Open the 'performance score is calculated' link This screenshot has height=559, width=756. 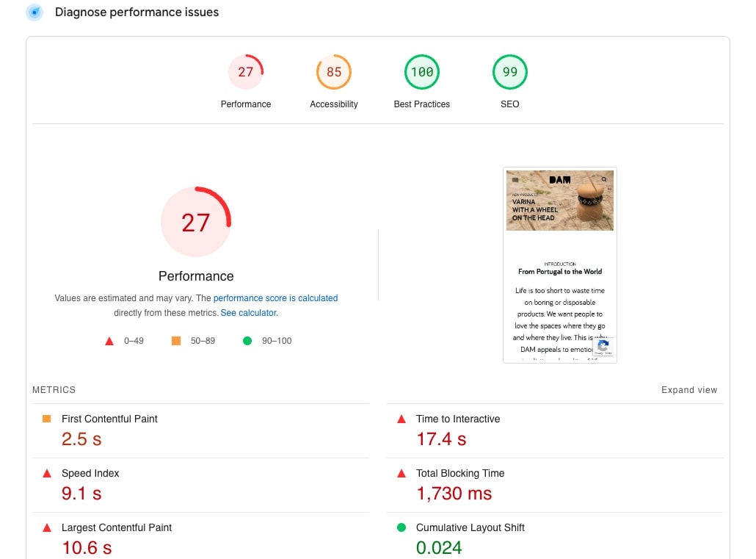click(x=275, y=298)
